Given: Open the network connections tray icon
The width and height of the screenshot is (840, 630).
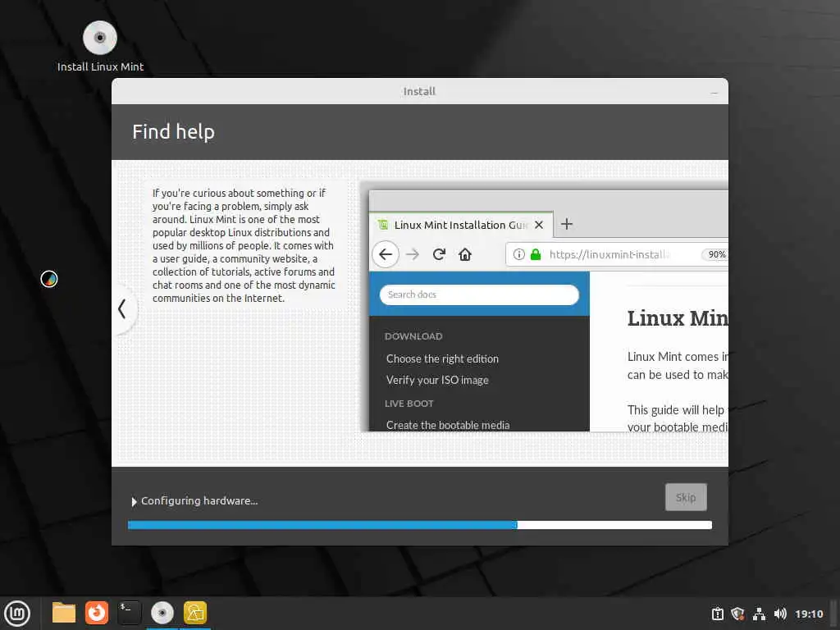Looking at the screenshot, I should tap(759, 614).
